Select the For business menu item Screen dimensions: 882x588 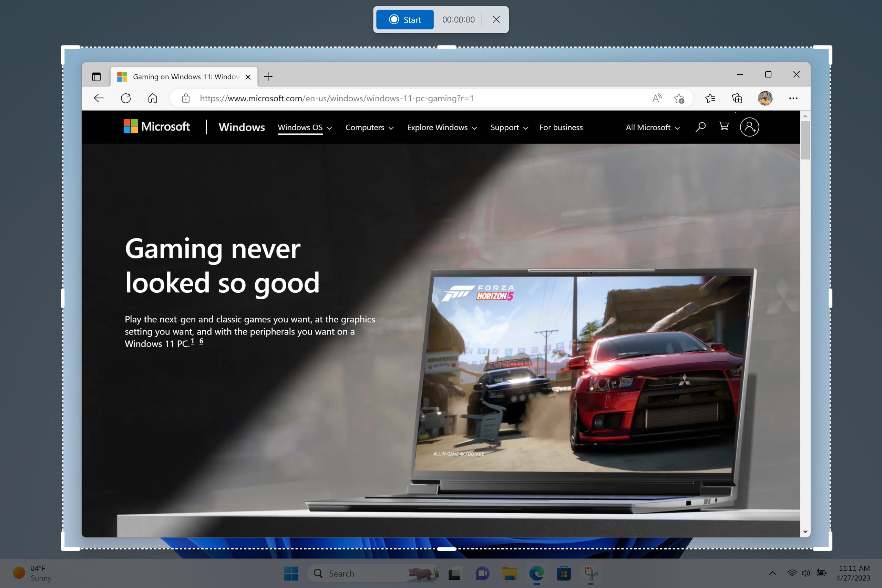click(561, 127)
